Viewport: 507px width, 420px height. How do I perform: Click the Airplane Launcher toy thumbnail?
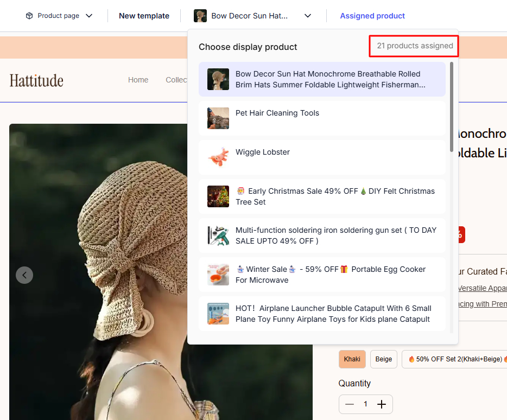tap(218, 314)
